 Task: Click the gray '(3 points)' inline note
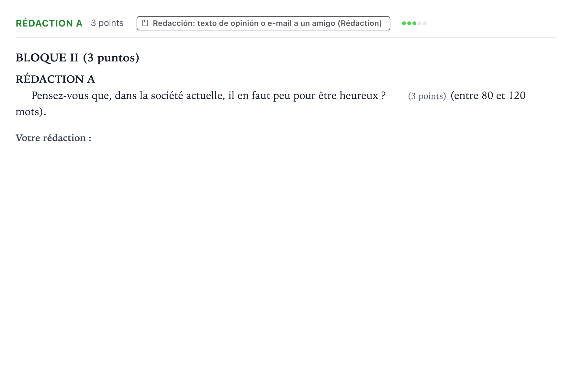coord(427,96)
